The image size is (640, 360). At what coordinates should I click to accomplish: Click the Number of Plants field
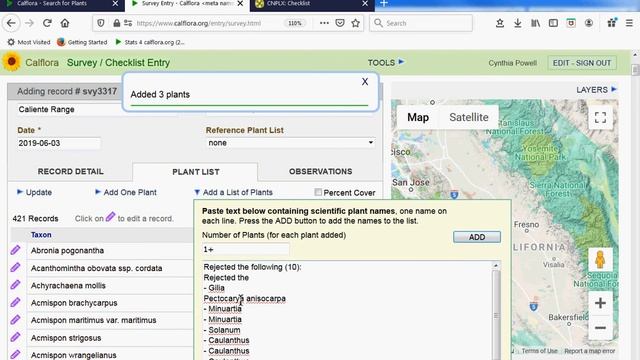(246, 249)
